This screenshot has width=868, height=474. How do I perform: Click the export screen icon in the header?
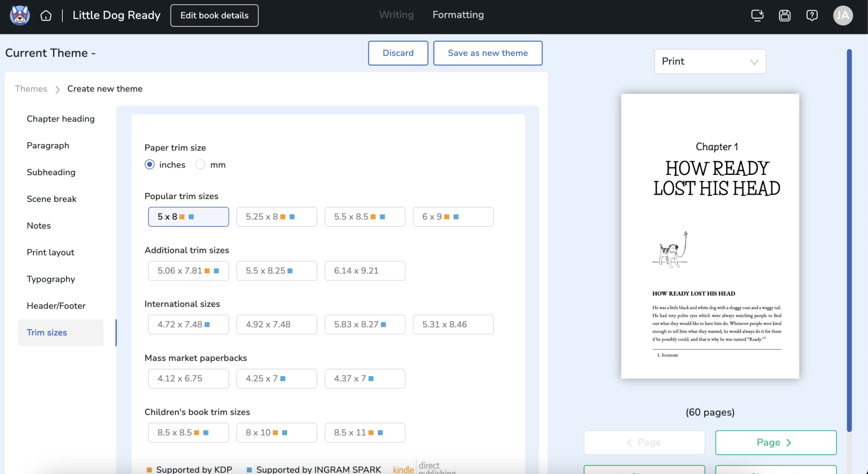757,15
